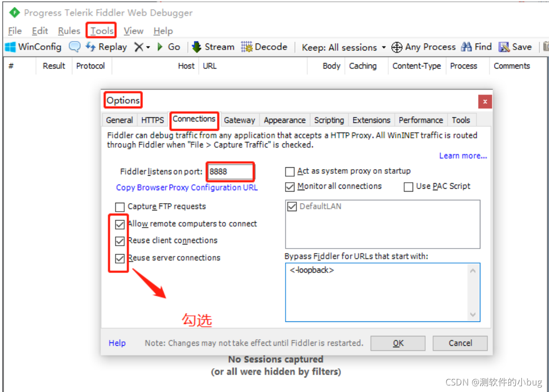Click bypass list scrollbar down arrow
The width and height of the screenshot is (549, 392).
(473, 314)
